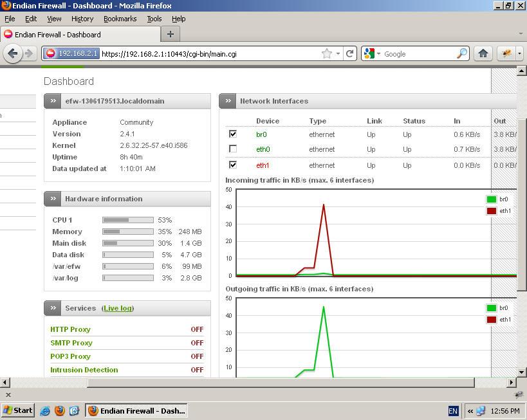
Task: Open the Tools menu
Action: coord(154,19)
